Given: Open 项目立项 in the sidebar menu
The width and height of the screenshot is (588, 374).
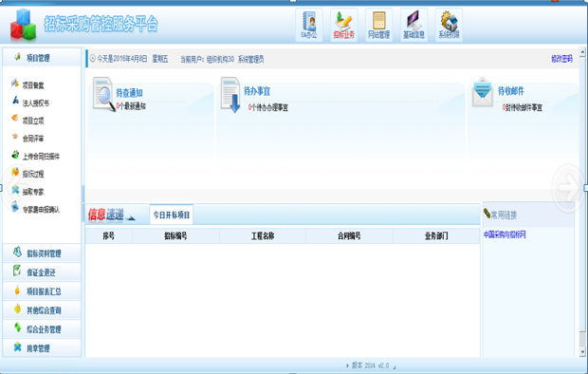Looking at the screenshot, I should tap(33, 121).
